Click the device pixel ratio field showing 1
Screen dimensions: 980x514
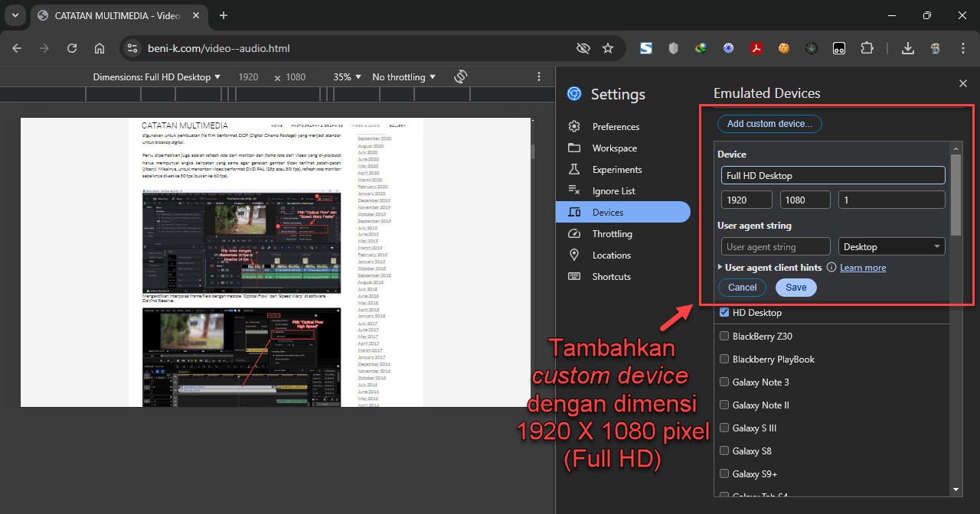pyautogui.click(x=892, y=200)
